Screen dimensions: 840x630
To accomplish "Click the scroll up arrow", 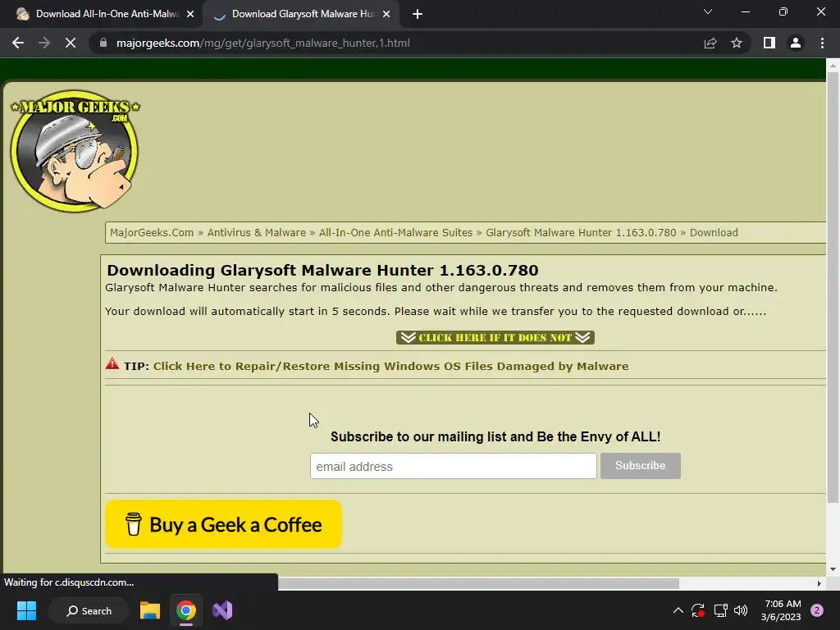I will pos(833,66).
